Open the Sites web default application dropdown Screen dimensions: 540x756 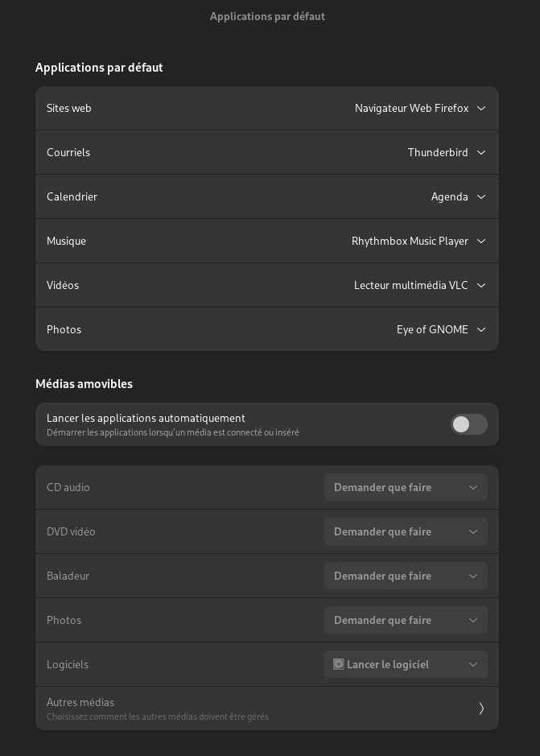(418, 108)
